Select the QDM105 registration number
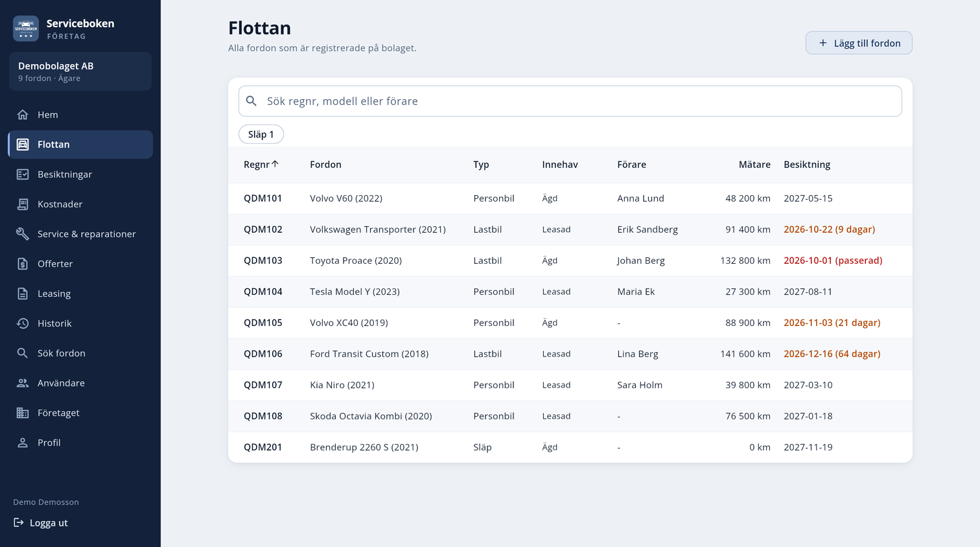This screenshot has width=980, height=547. pos(263,323)
